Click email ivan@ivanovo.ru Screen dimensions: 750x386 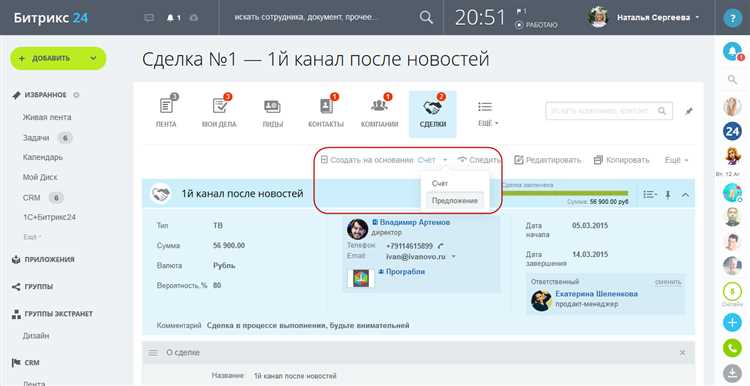[416, 256]
